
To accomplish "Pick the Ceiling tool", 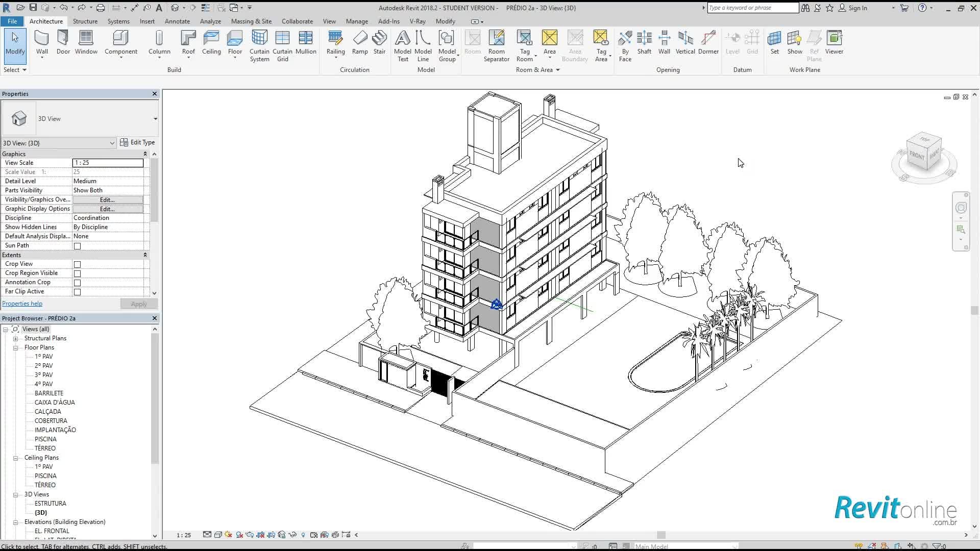I will [211, 43].
